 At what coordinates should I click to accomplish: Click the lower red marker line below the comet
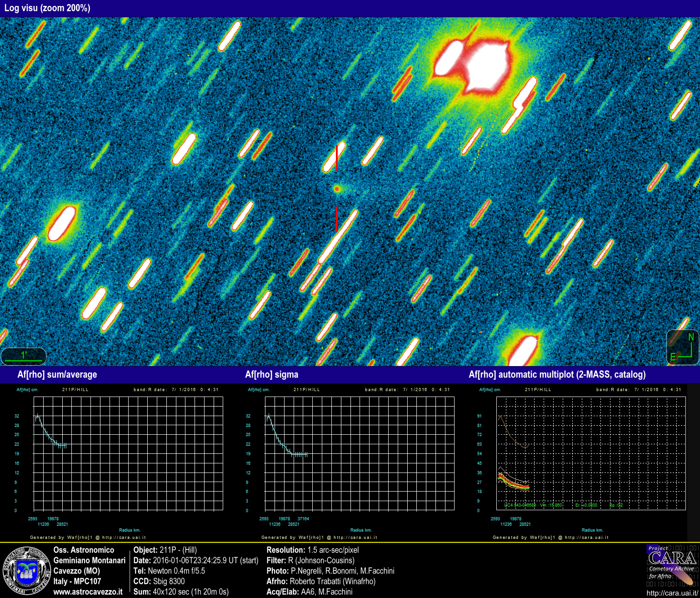[x=337, y=219]
